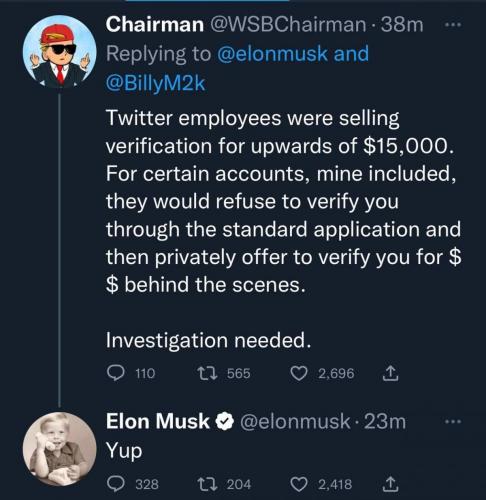Share Elon Musk's Yup tweet

[390, 484]
